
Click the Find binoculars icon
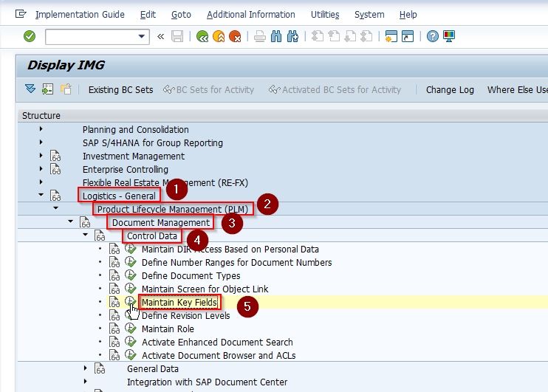[276, 36]
